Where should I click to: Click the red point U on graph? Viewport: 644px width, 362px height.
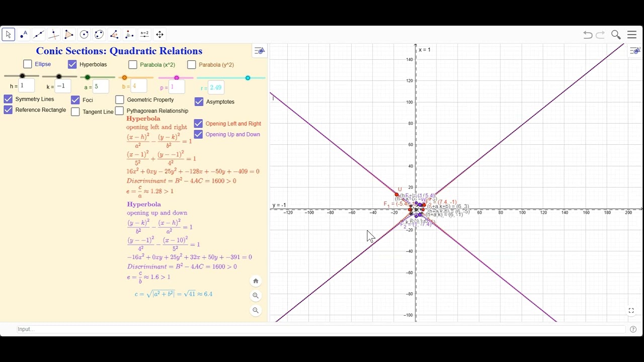(396, 194)
